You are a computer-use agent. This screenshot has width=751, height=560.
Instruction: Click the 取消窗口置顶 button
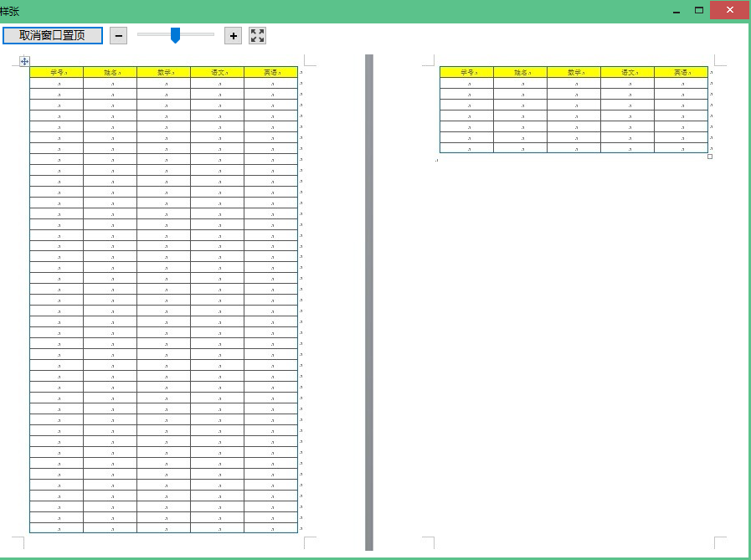53,35
